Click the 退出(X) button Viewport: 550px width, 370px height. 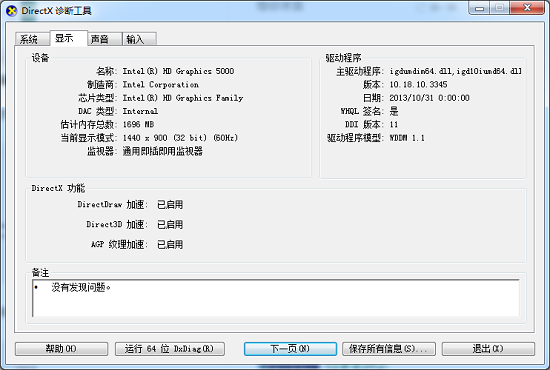tap(488, 349)
